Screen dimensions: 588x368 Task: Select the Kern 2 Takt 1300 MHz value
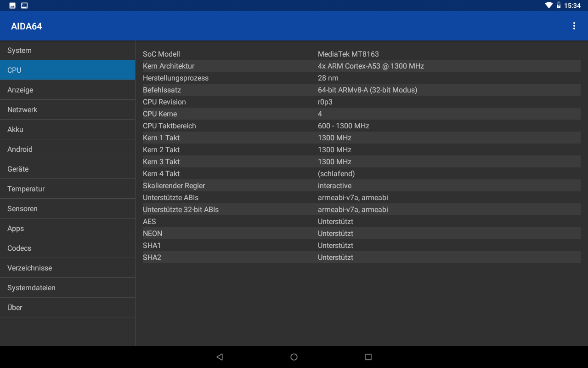tap(334, 150)
